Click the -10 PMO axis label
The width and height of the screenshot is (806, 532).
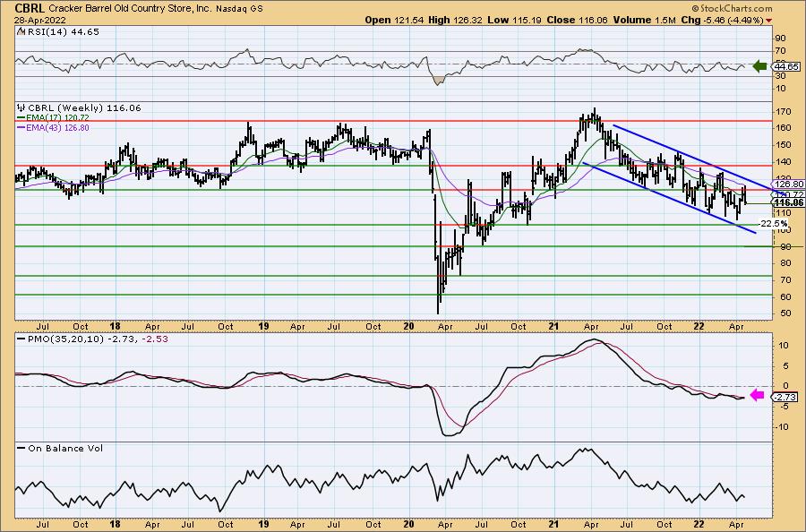click(782, 427)
